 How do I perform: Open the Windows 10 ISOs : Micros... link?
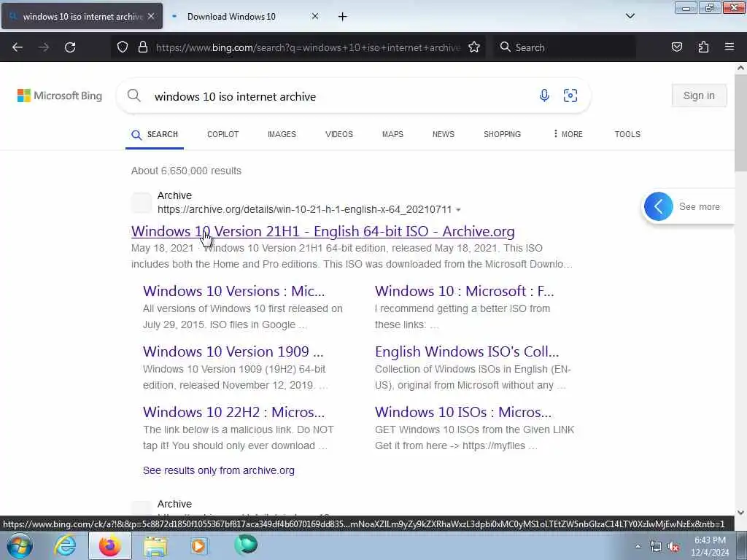click(462, 412)
